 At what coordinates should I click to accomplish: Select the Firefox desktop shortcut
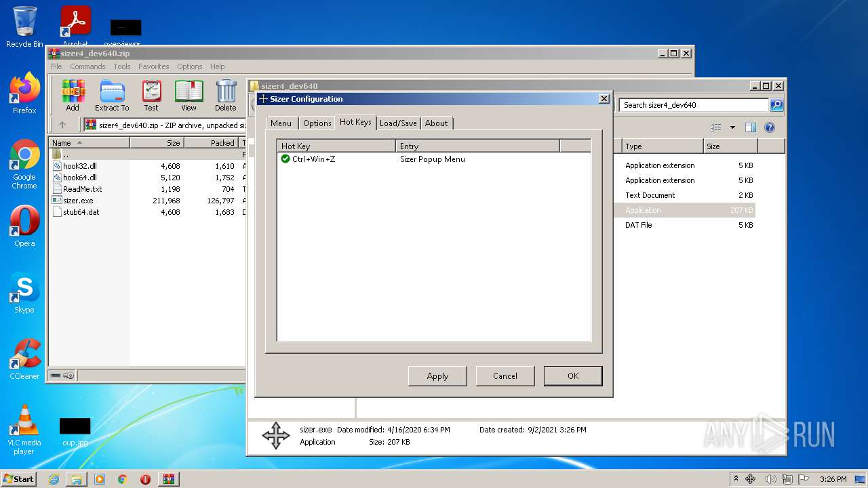[24, 94]
